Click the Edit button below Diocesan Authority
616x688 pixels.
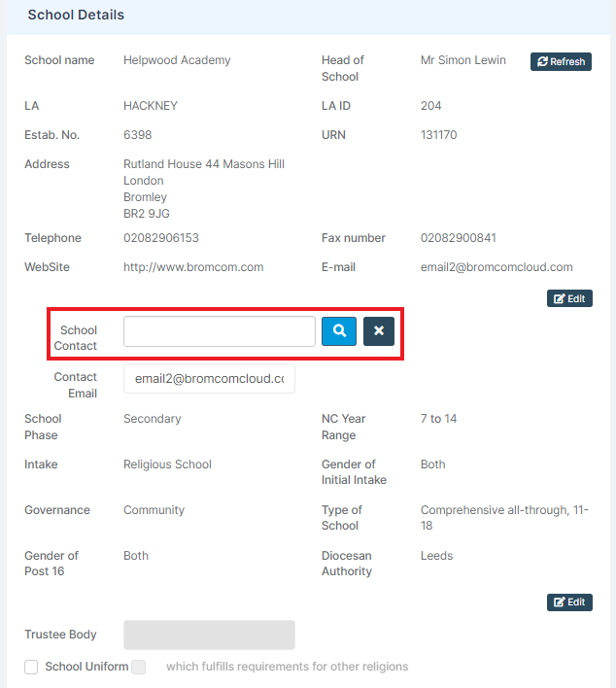coord(569,602)
